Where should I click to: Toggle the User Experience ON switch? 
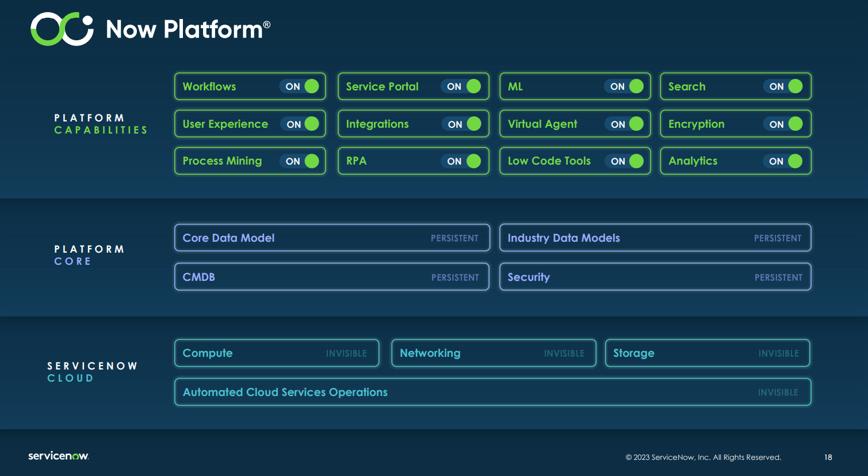(x=300, y=124)
